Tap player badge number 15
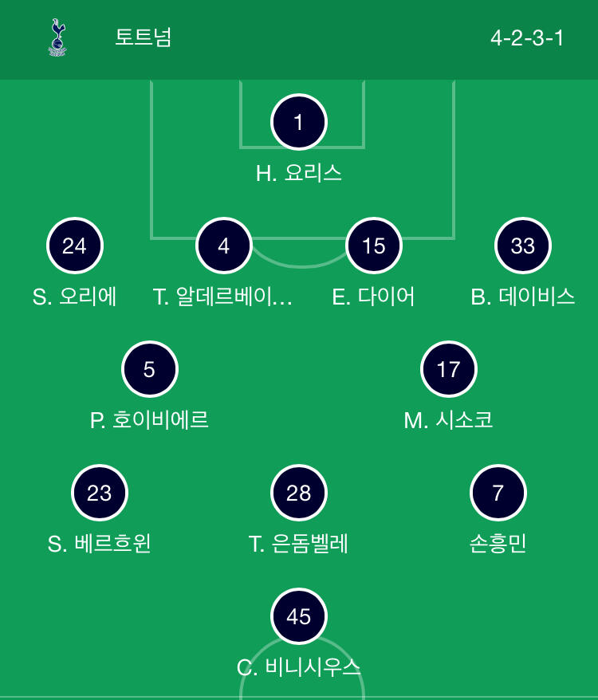 (374, 246)
